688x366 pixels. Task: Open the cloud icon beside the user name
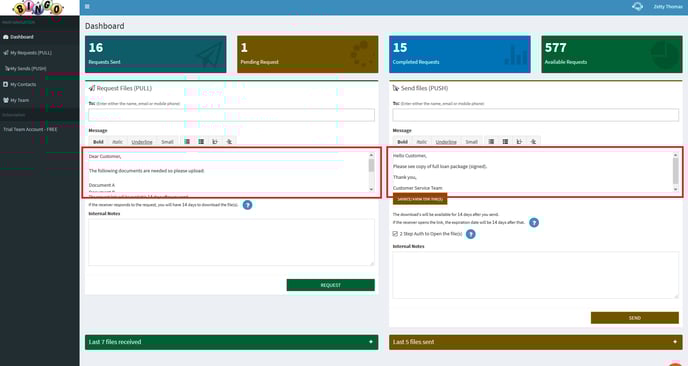tap(637, 7)
